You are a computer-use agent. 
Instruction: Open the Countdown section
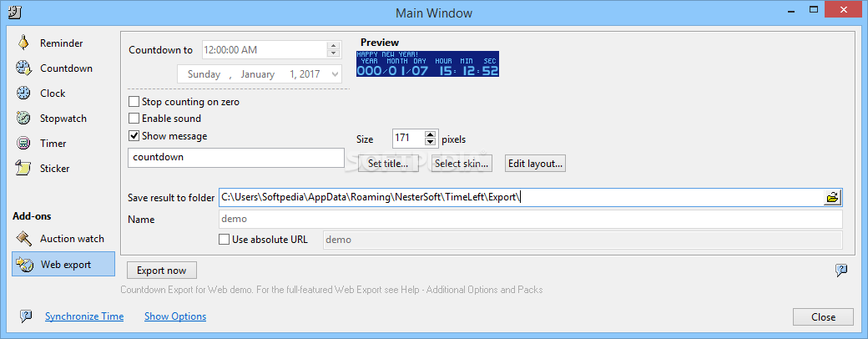[x=66, y=68]
